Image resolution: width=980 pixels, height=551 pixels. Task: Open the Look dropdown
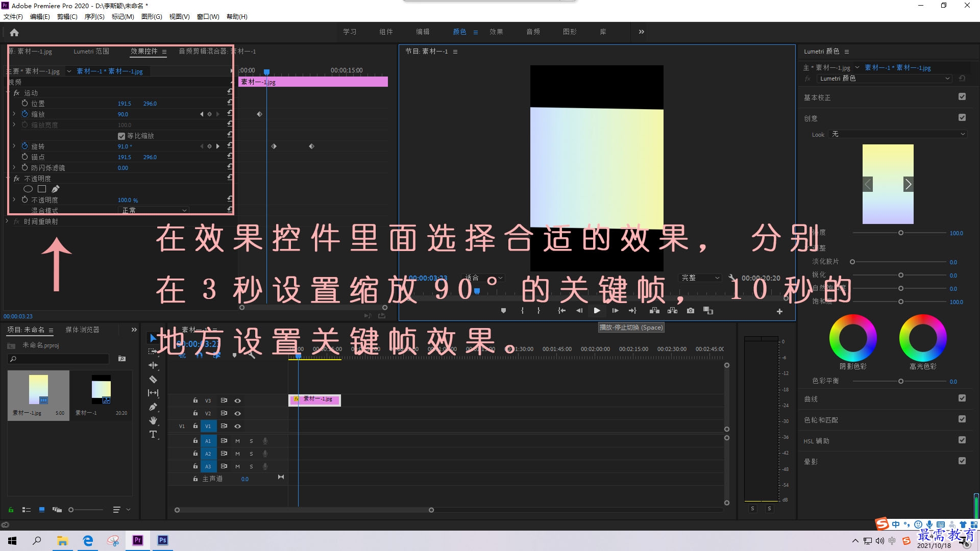tap(898, 134)
